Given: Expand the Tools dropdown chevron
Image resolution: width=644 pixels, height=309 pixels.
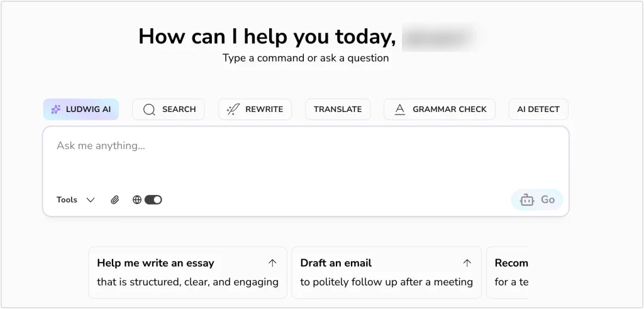Looking at the screenshot, I should (91, 200).
